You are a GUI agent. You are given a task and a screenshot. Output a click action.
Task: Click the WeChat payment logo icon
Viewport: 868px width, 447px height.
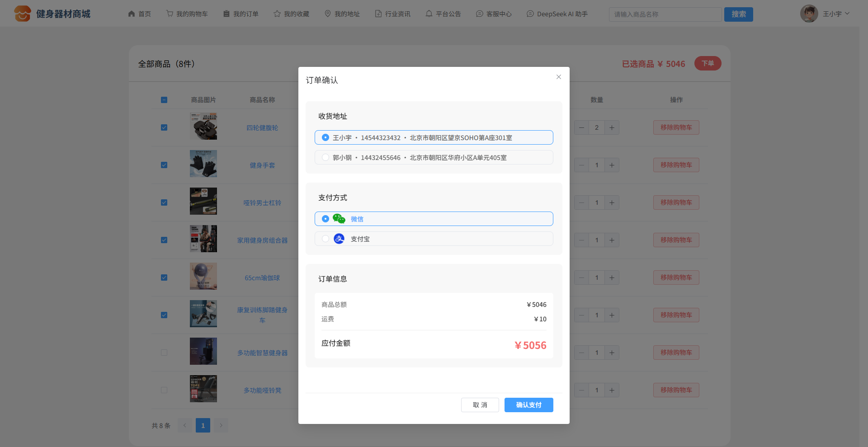click(x=339, y=219)
